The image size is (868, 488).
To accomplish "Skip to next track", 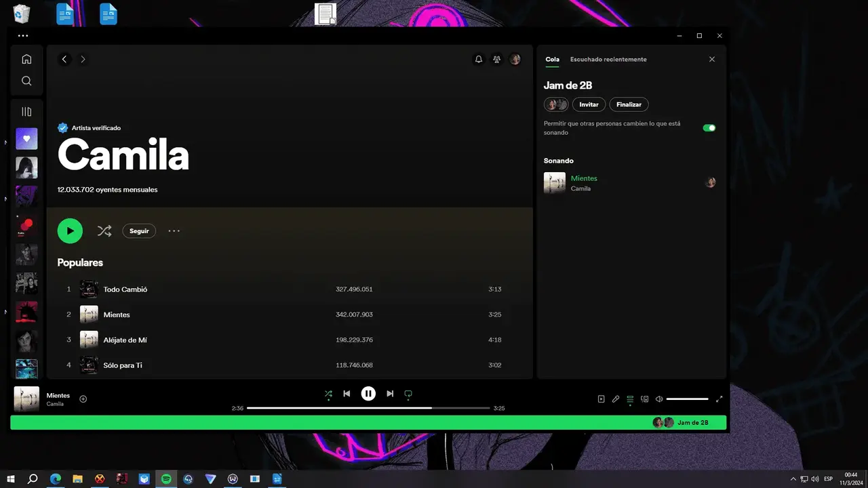I will (x=390, y=394).
